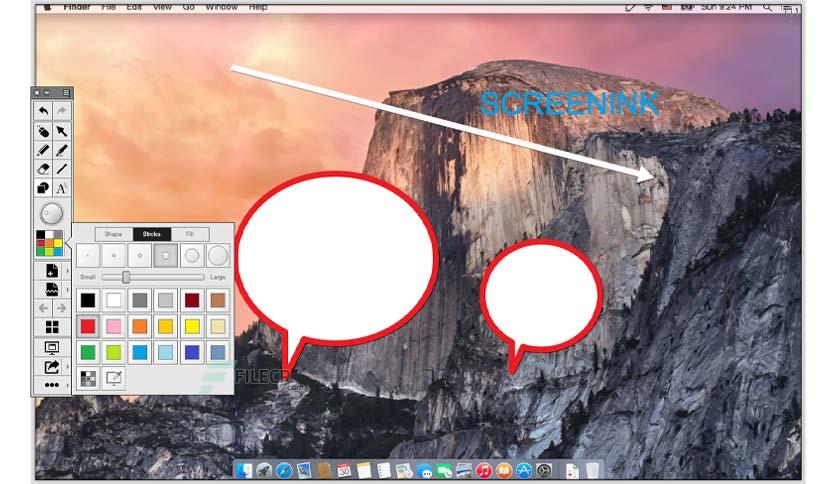The image size is (836, 484).
Task: Open the three-dots more options
Action: (52, 385)
